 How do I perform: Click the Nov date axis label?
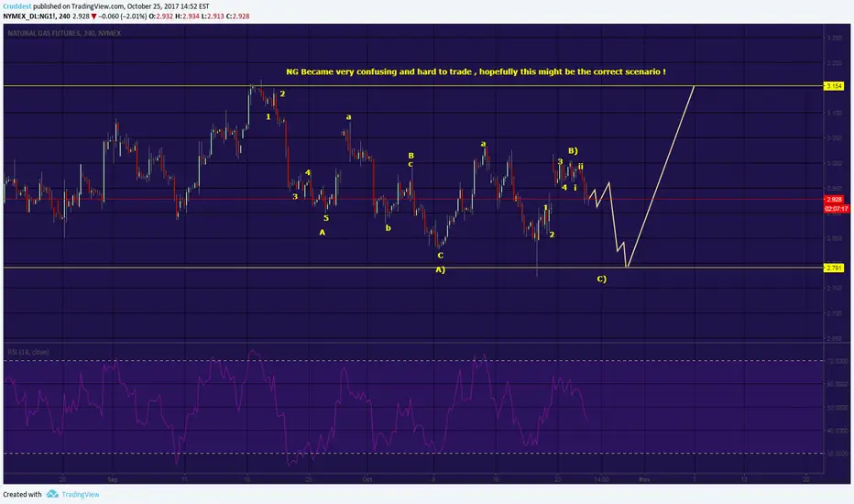click(x=644, y=479)
